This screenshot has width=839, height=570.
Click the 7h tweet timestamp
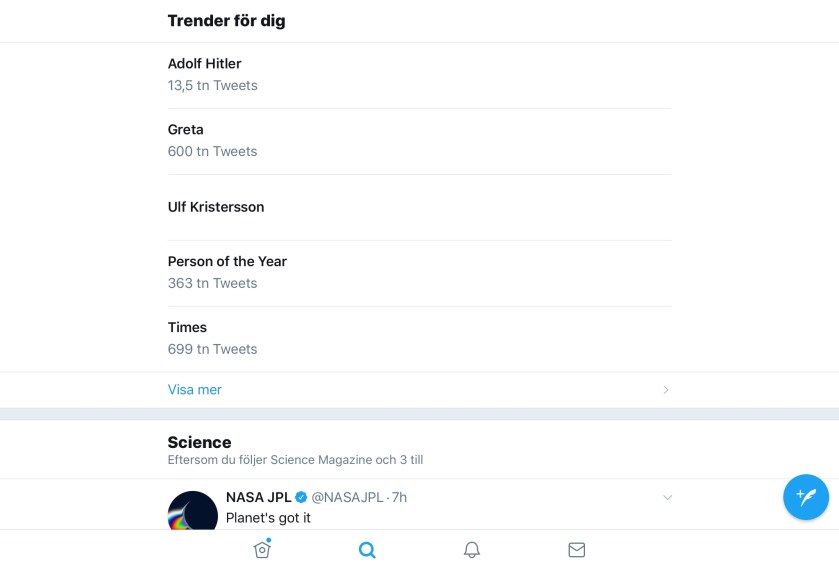399,497
